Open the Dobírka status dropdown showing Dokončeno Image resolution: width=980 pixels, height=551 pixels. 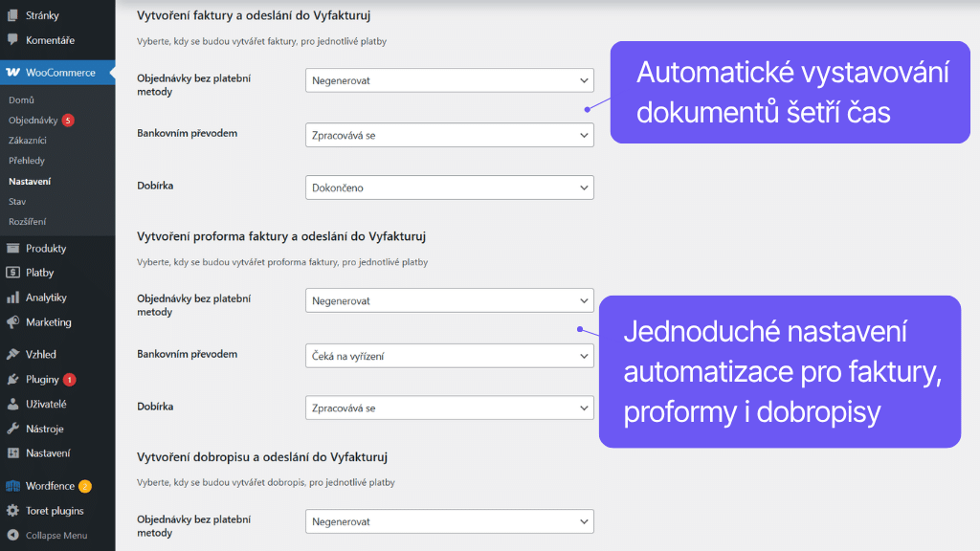[x=449, y=187]
